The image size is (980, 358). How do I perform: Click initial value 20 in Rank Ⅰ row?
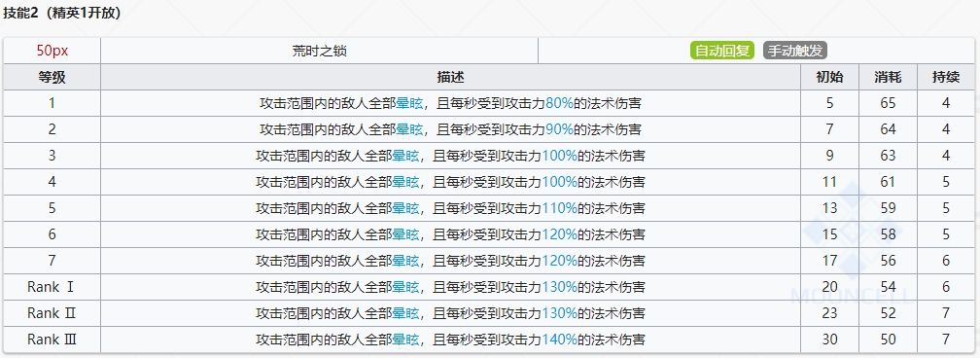click(x=829, y=287)
